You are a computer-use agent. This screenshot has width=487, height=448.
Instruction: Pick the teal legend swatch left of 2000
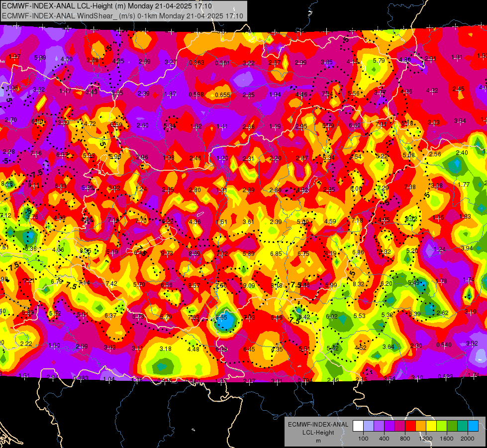(462, 426)
